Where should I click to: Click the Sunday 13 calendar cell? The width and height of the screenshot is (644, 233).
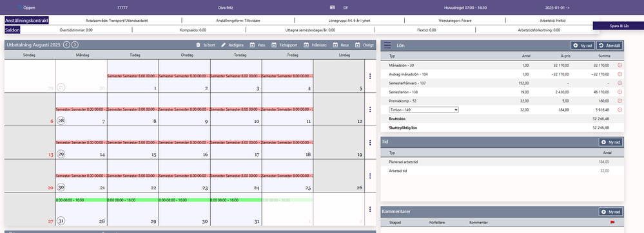pyautogui.click(x=30, y=142)
